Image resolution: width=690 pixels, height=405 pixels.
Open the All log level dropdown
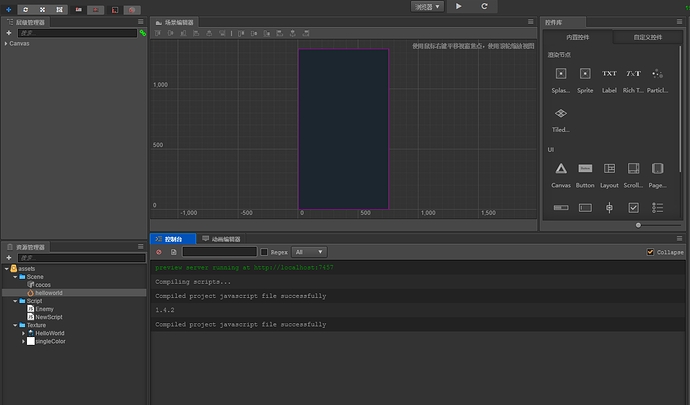[x=308, y=252]
